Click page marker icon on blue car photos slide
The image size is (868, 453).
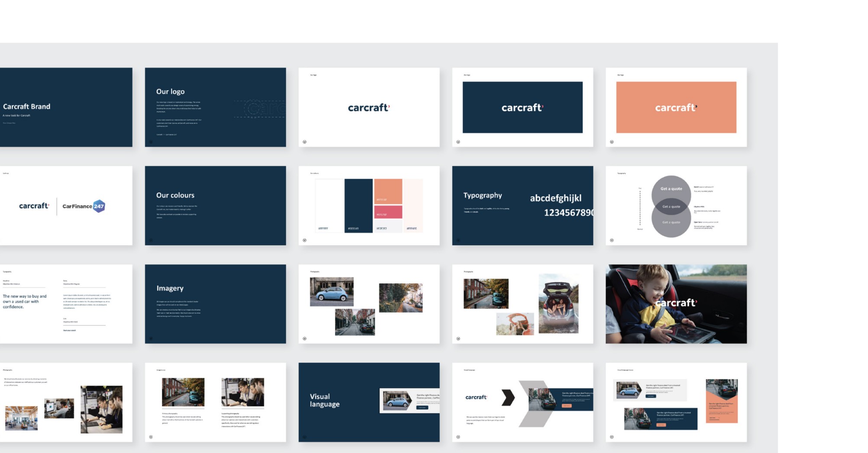[304, 339]
